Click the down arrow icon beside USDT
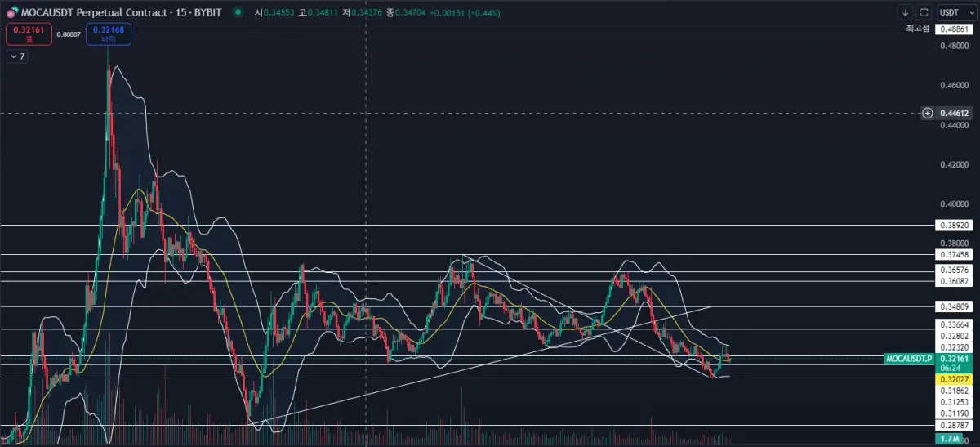The height and width of the screenshot is (447, 980). coord(905,12)
